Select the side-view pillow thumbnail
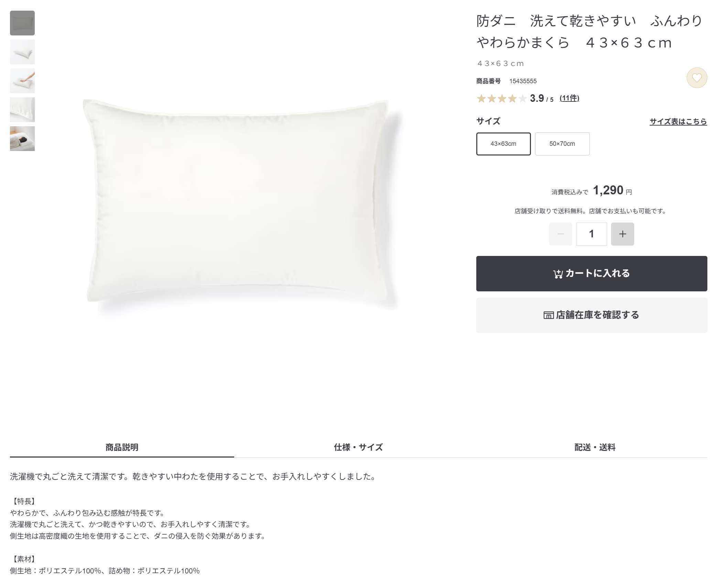The height and width of the screenshot is (581, 728). [22, 52]
